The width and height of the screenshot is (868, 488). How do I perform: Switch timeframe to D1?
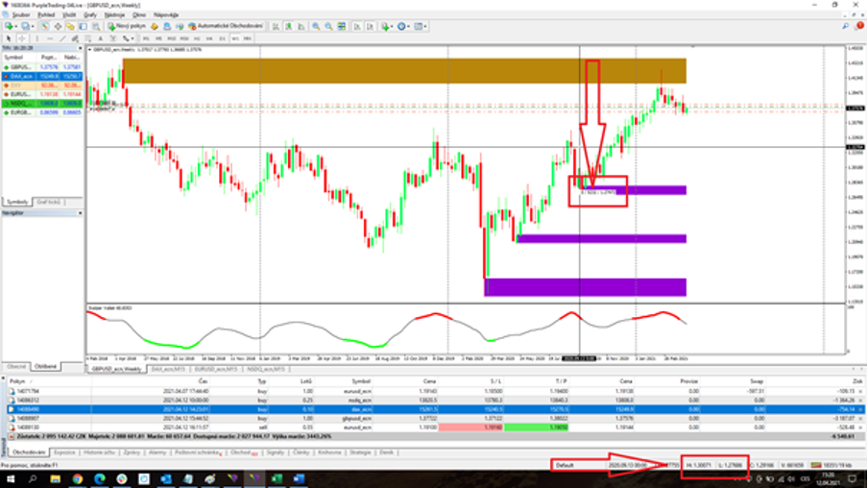(222, 38)
